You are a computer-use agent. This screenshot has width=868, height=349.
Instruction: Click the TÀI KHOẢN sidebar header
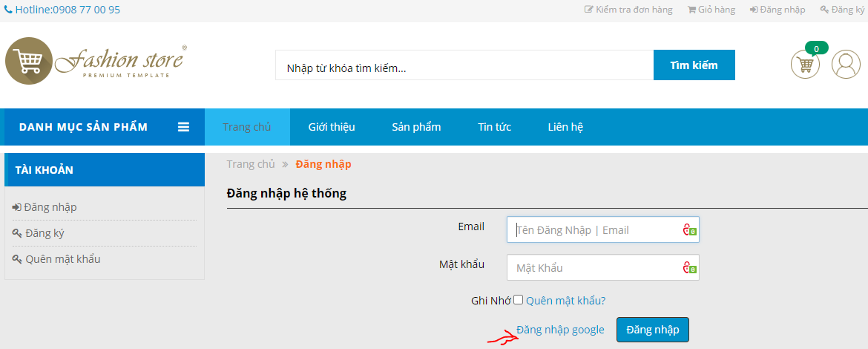[105, 170]
